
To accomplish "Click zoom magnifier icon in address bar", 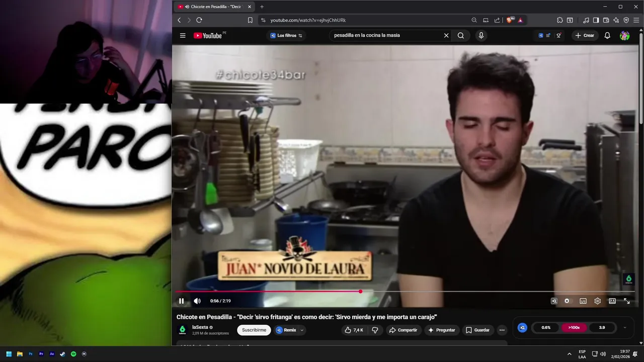I will pyautogui.click(x=474, y=20).
